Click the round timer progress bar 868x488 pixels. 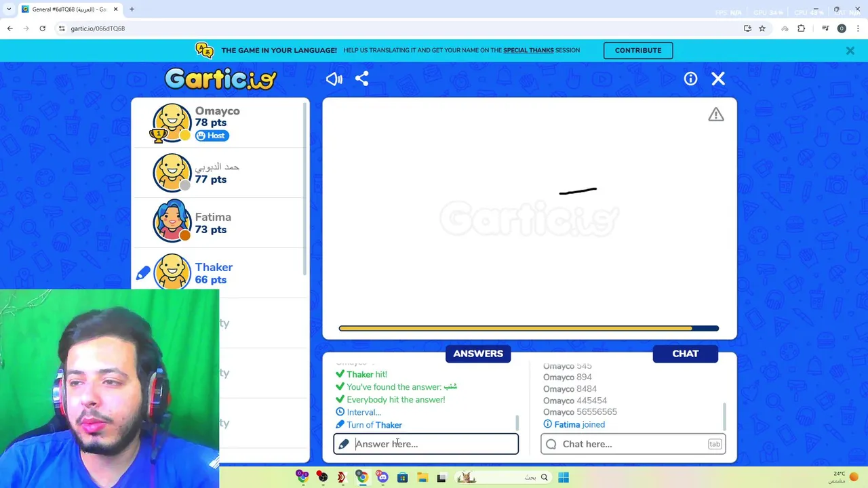coord(529,329)
